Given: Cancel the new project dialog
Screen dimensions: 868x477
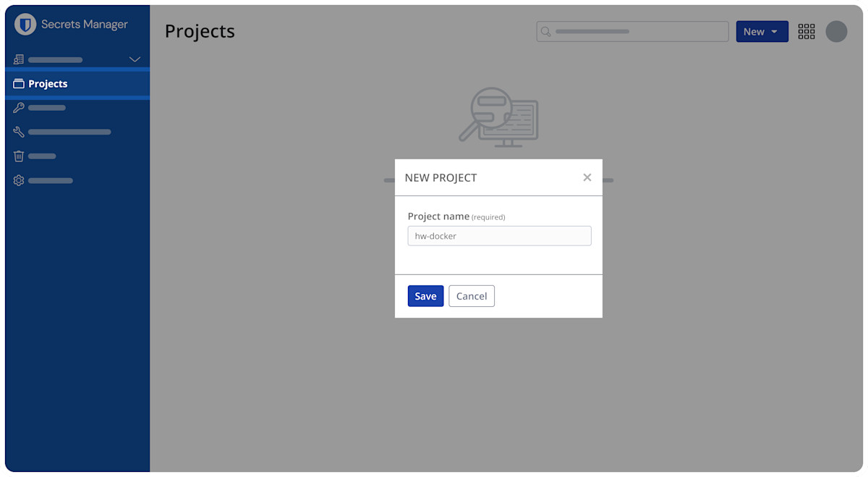Looking at the screenshot, I should click(x=472, y=296).
